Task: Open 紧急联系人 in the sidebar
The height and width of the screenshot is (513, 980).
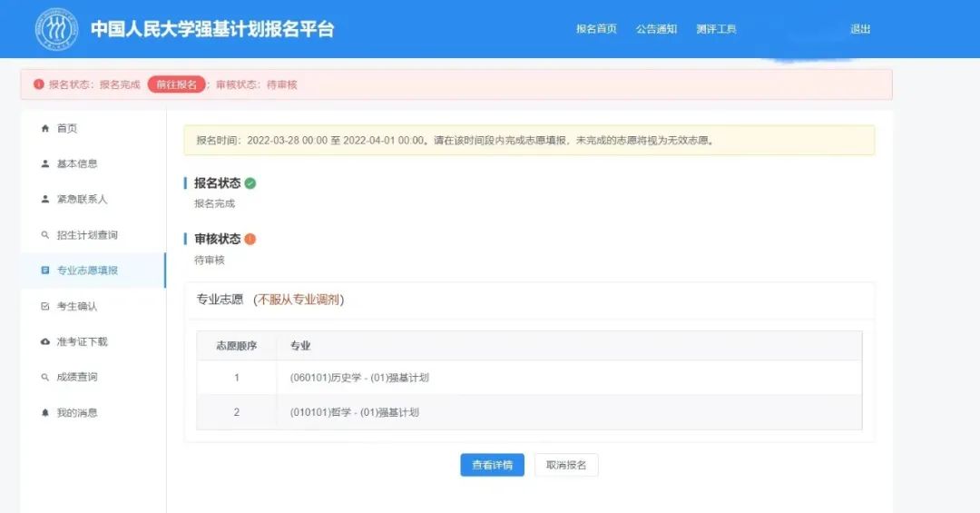Action: 93,199
